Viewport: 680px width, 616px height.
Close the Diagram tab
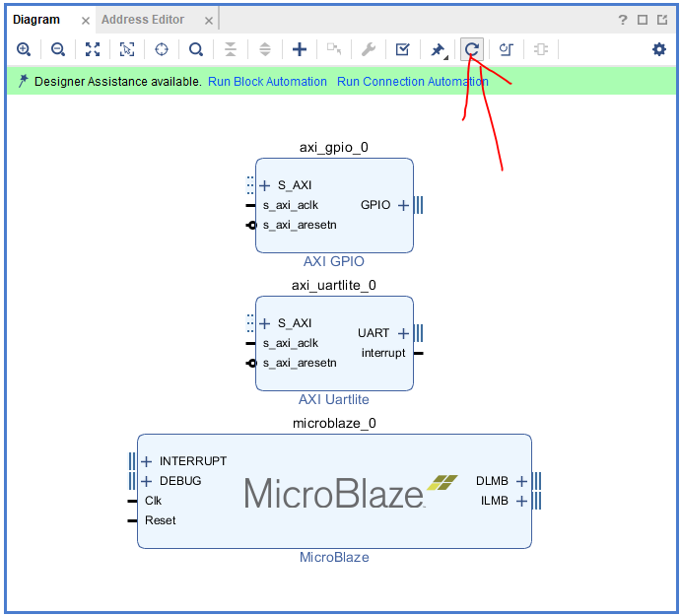point(86,21)
